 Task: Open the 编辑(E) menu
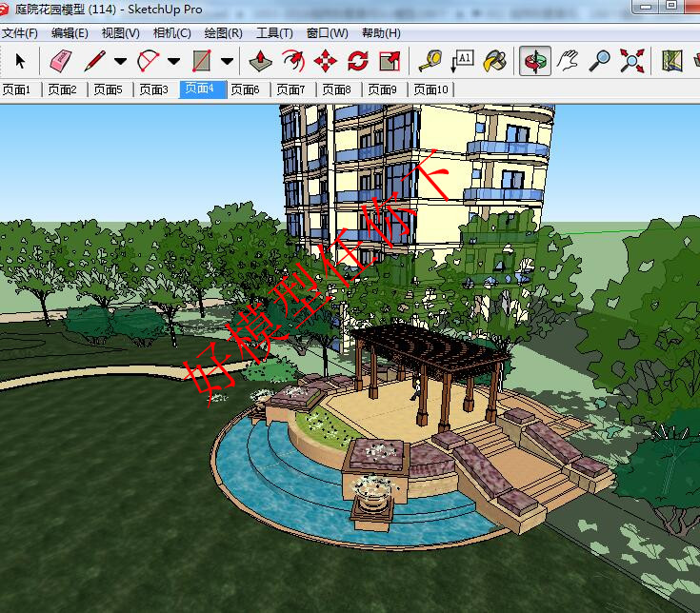[70, 33]
